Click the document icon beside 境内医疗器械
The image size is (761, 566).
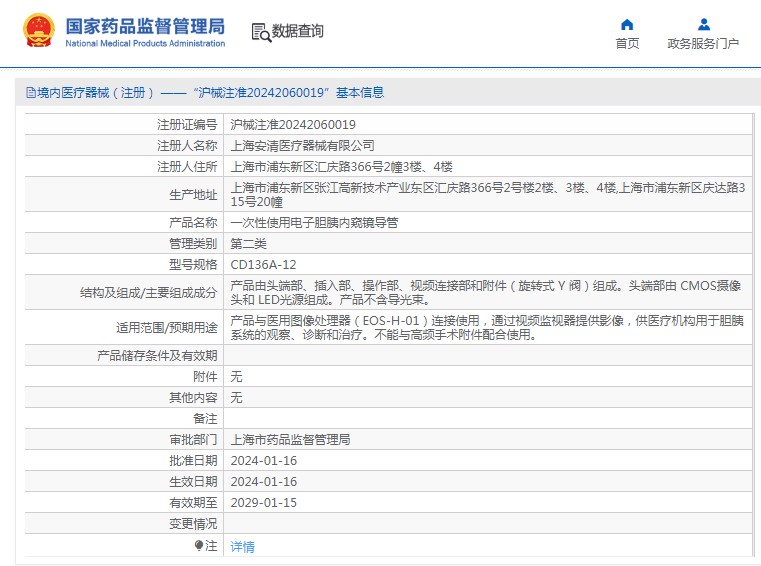pos(28,93)
